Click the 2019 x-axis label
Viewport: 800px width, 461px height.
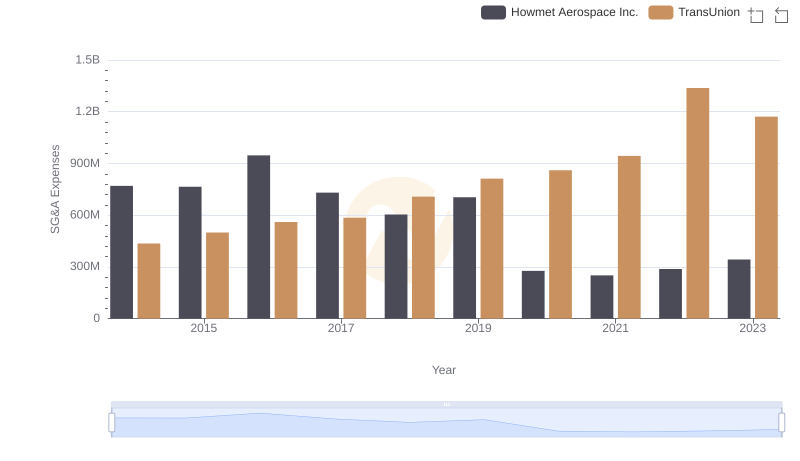click(478, 328)
